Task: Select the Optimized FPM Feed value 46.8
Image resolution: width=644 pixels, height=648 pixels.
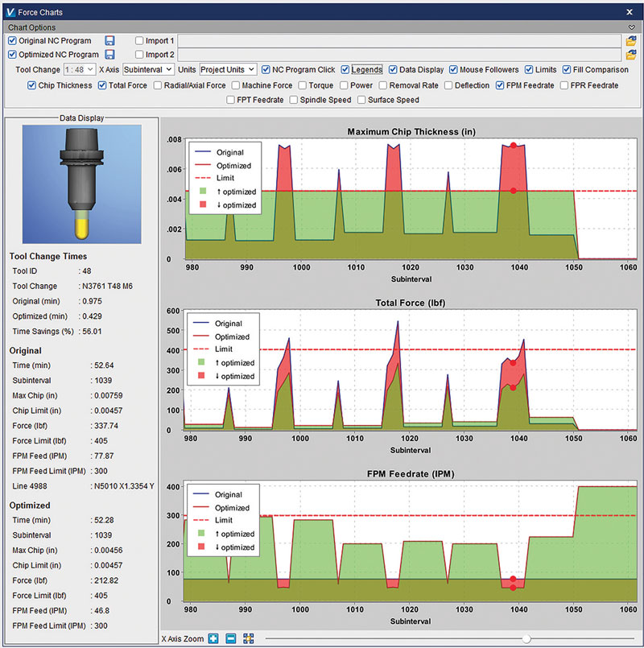Action: coord(101,610)
